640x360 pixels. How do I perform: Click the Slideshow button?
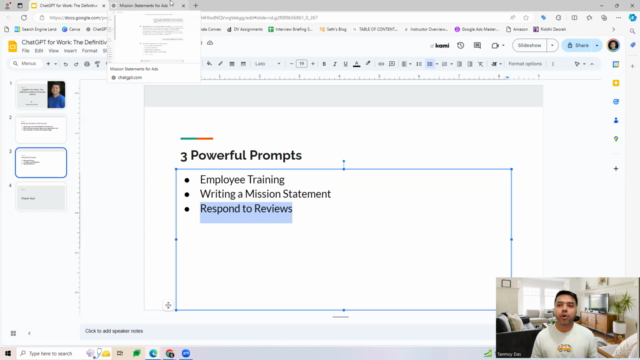click(x=529, y=45)
